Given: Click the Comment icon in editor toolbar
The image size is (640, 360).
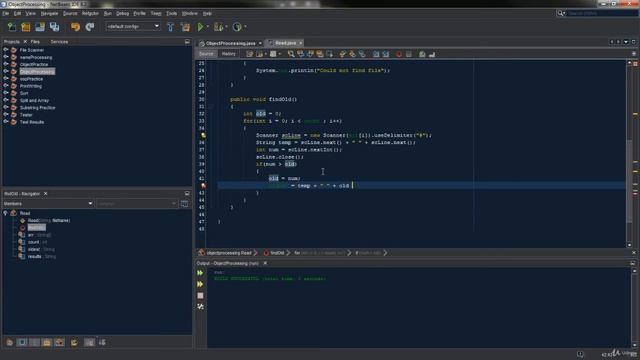Looking at the screenshot, I should click(x=422, y=54).
